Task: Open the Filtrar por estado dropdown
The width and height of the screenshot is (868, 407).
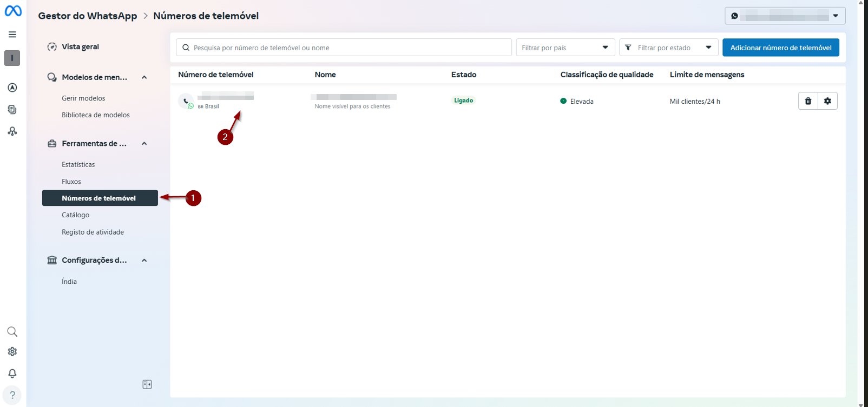Action: 668,48
